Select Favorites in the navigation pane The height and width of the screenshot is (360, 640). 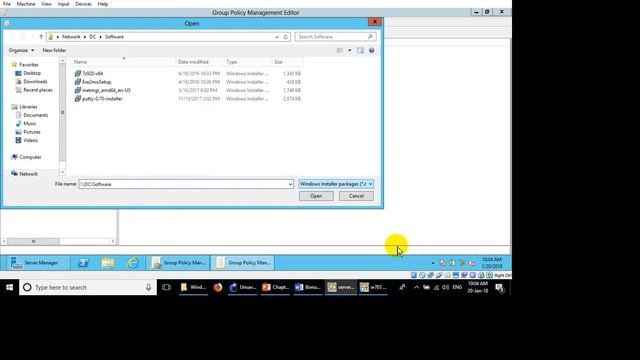pyautogui.click(x=29, y=64)
